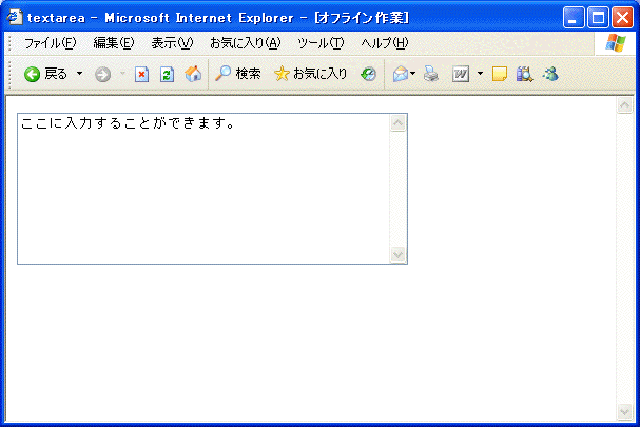This screenshot has width=640, height=427.
Task: Print the page using printer icon
Action: [x=431, y=74]
